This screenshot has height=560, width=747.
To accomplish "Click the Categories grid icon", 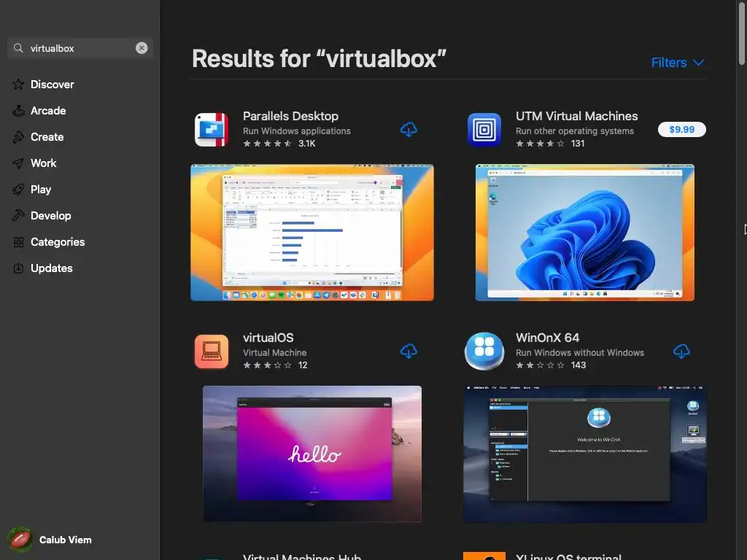I will click(x=18, y=242).
